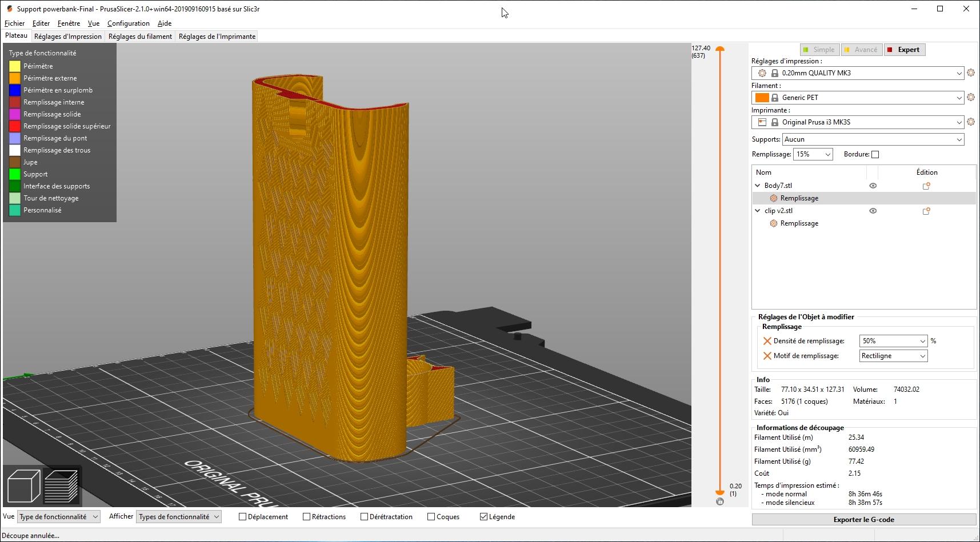Click gear icon beside Generic PET filament
The image size is (980, 542).
tap(970, 98)
